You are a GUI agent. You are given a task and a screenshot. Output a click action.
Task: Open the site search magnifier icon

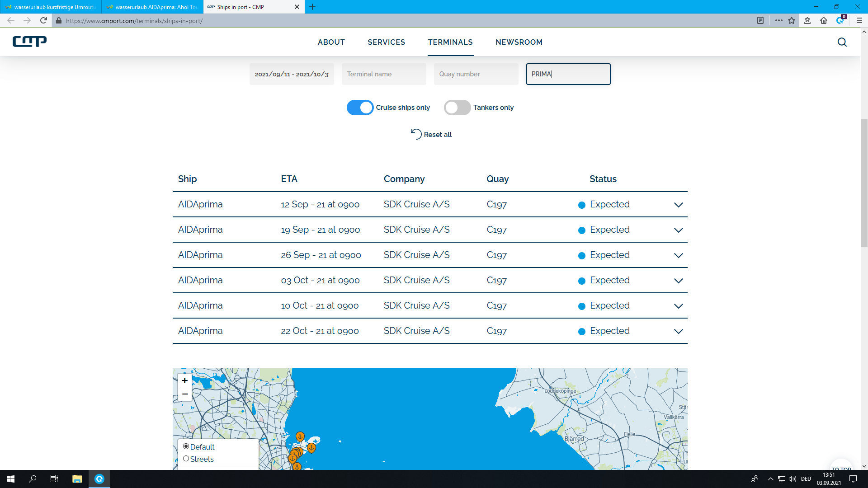842,42
